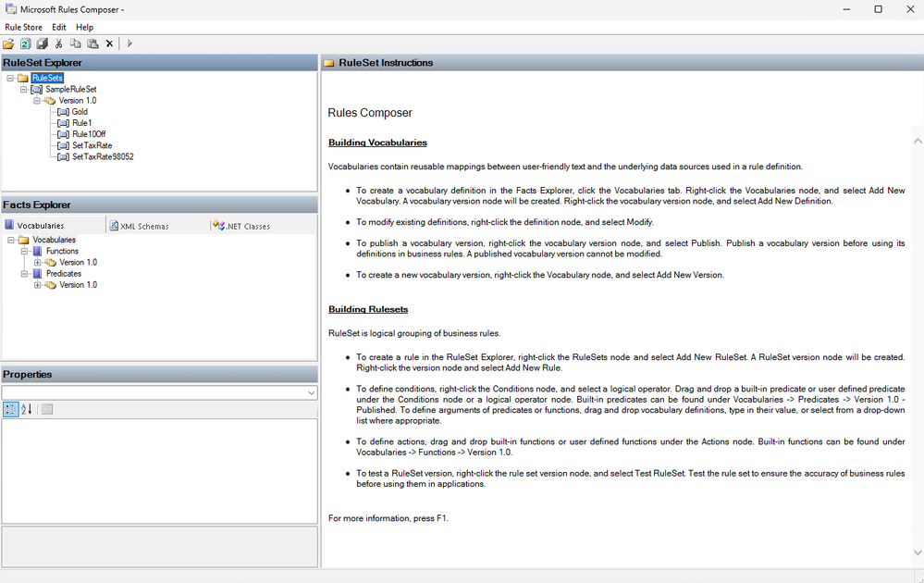Screen dimensions: 924x583
Task: Click the Functions vocabulary book icon
Action: coord(38,251)
